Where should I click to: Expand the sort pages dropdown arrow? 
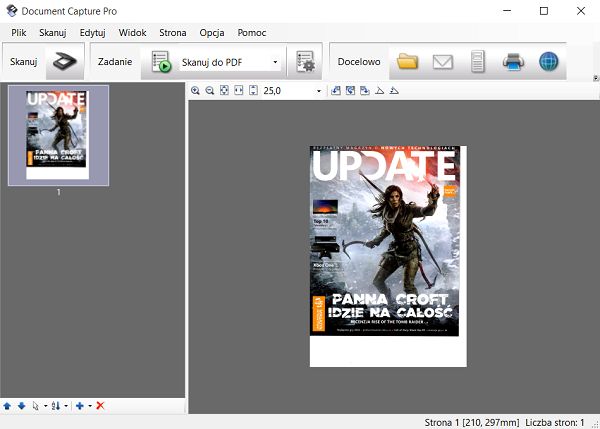tap(66, 406)
